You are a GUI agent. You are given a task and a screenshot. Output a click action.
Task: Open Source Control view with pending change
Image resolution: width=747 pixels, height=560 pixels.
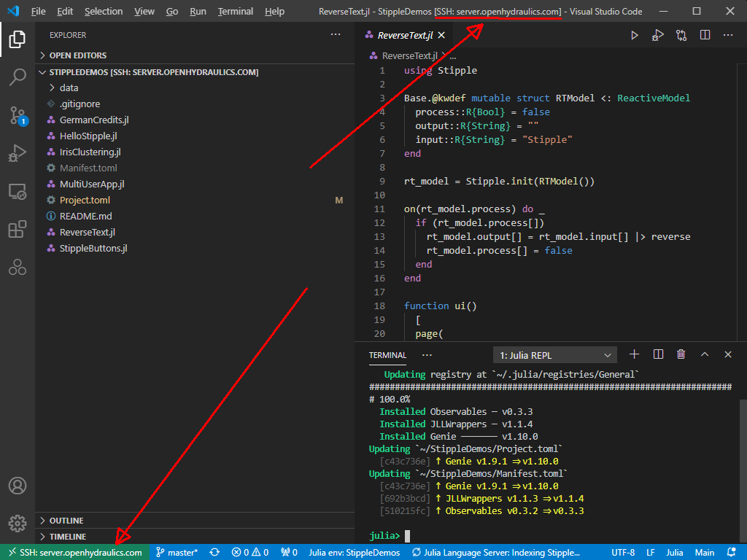(x=18, y=115)
